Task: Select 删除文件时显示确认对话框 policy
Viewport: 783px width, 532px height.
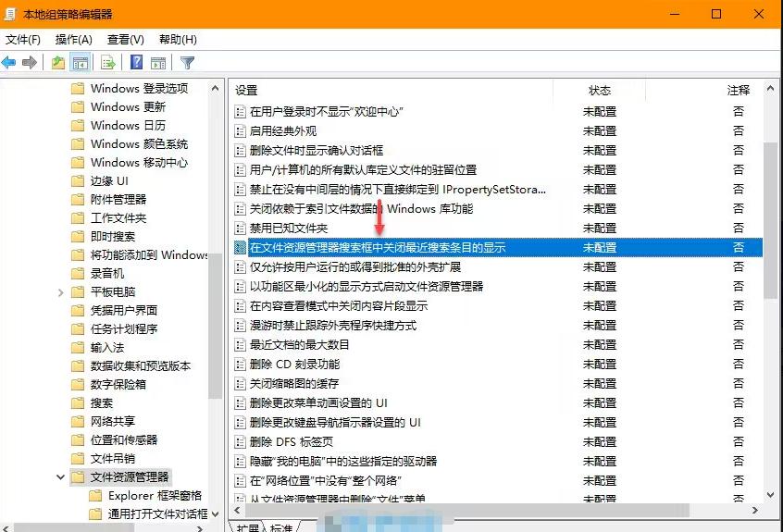Action: click(x=317, y=151)
